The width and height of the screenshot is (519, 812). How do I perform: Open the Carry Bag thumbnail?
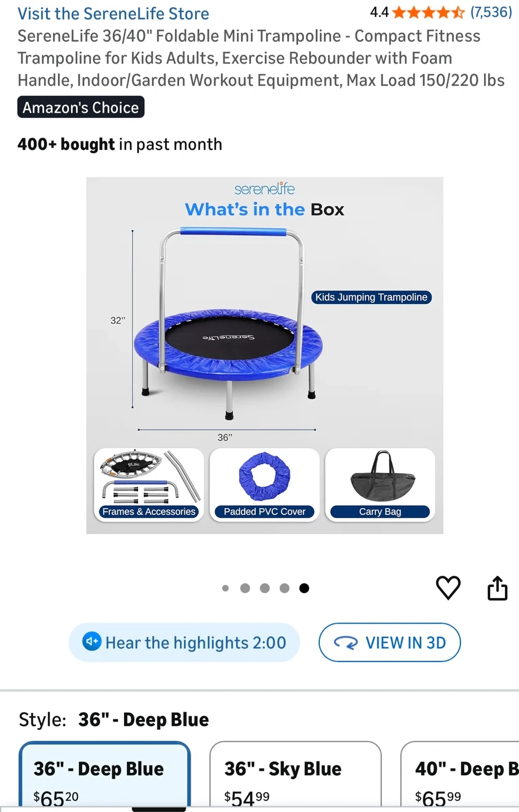tap(380, 485)
